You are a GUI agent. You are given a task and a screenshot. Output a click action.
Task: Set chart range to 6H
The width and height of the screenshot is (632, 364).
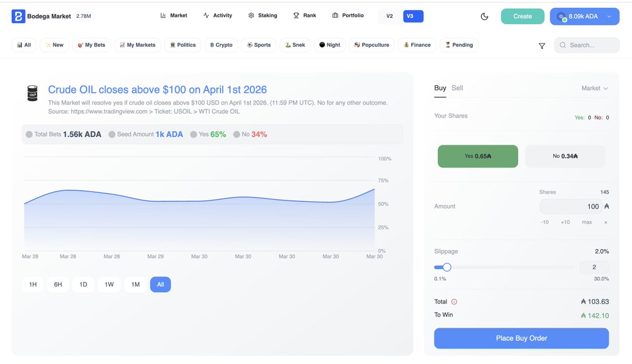[58, 284]
